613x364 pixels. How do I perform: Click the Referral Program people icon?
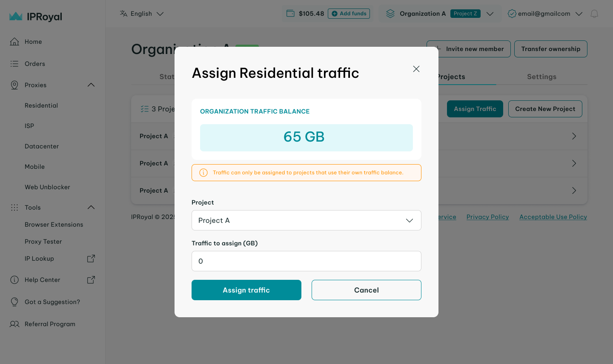pos(14,324)
